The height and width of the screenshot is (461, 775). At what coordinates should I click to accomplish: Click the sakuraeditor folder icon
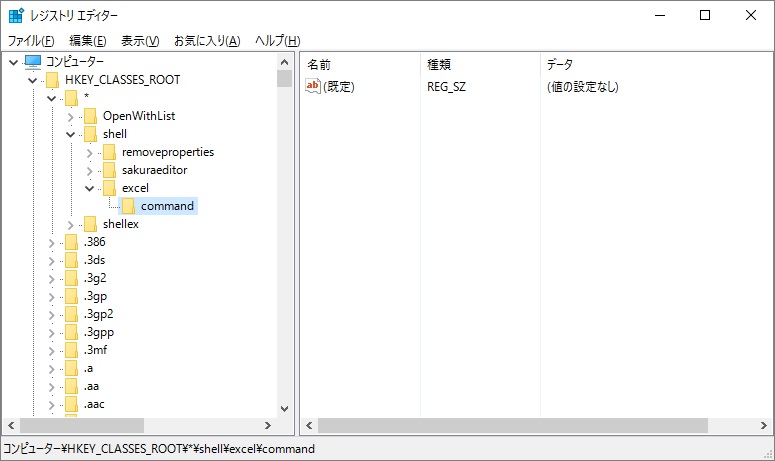pyautogui.click(x=110, y=170)
